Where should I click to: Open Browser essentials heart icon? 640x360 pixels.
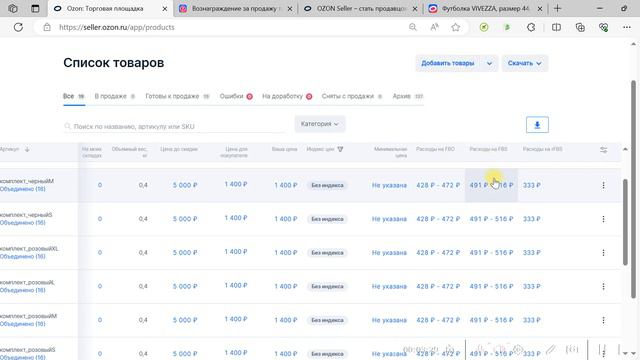point(603,27)
